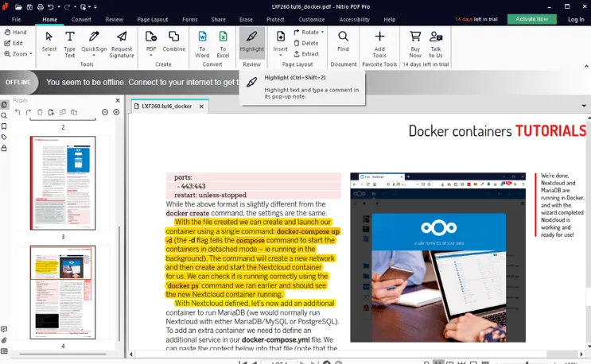Select the page 4 thumbnail
Viewport: 591px width, 364px height.
click(63, 292)
